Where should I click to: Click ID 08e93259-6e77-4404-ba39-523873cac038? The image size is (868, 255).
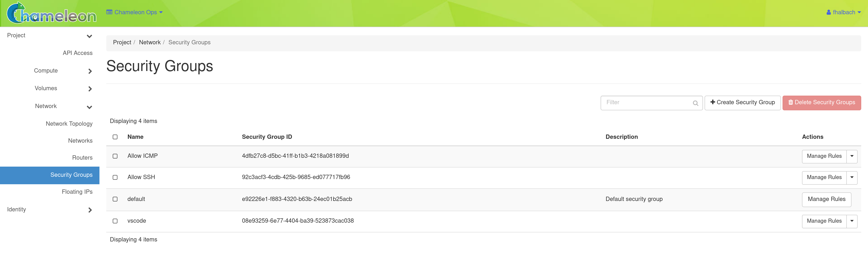(x=297, y=221)
